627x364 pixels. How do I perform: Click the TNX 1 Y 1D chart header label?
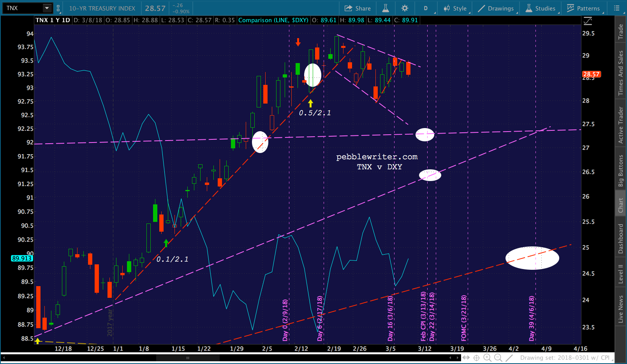tap(53, 20)
